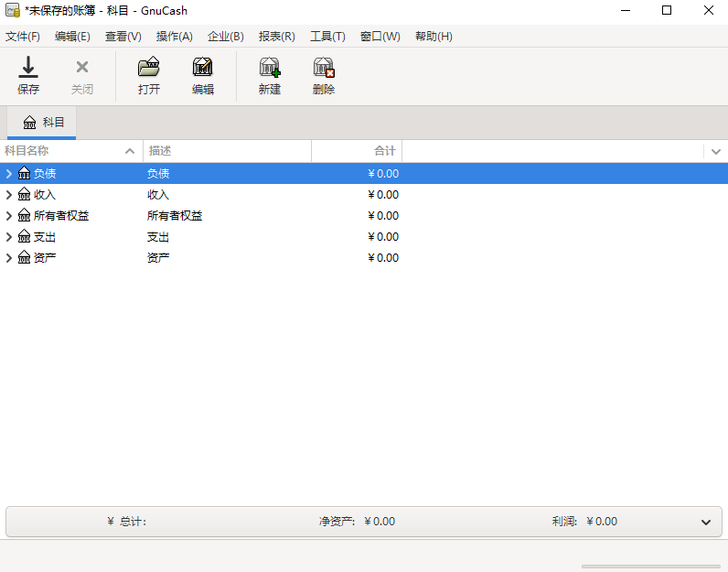Click the Save (保存) toolbar icon
The image size is (728, 572).
point(28,67)
